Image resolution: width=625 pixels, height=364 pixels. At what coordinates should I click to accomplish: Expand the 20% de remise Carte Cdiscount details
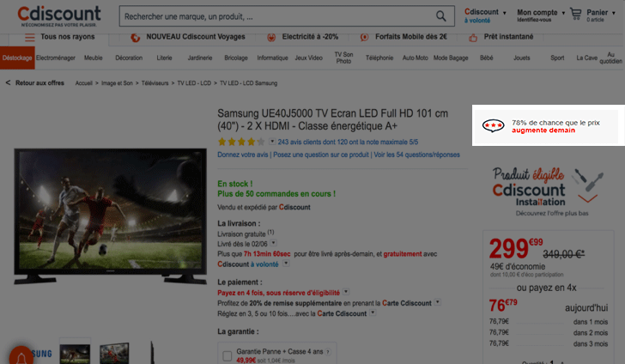pyautogui.click(x=438, y=302)
